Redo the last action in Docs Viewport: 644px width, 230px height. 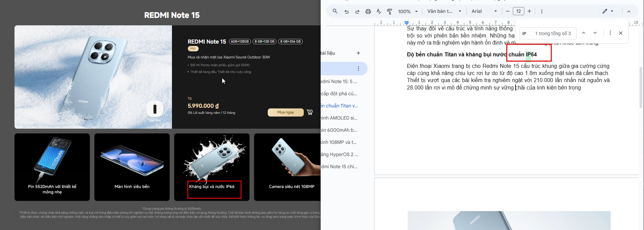357,11
